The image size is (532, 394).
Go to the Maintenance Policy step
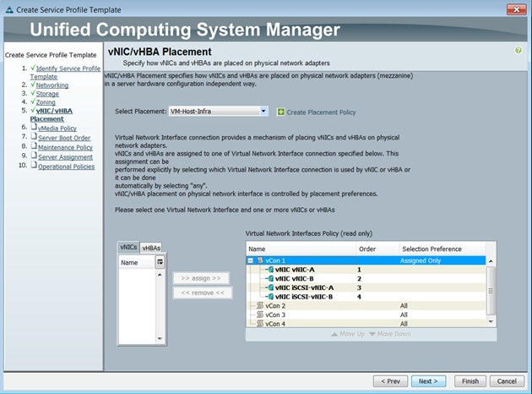click(x=65, y=147)
